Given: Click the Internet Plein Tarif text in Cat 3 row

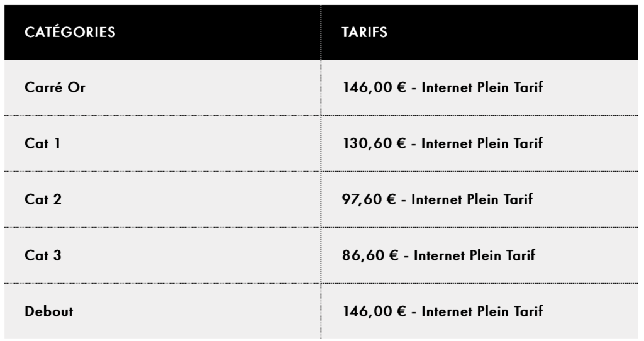Looking at the screenshot, I should coord(474,255).
